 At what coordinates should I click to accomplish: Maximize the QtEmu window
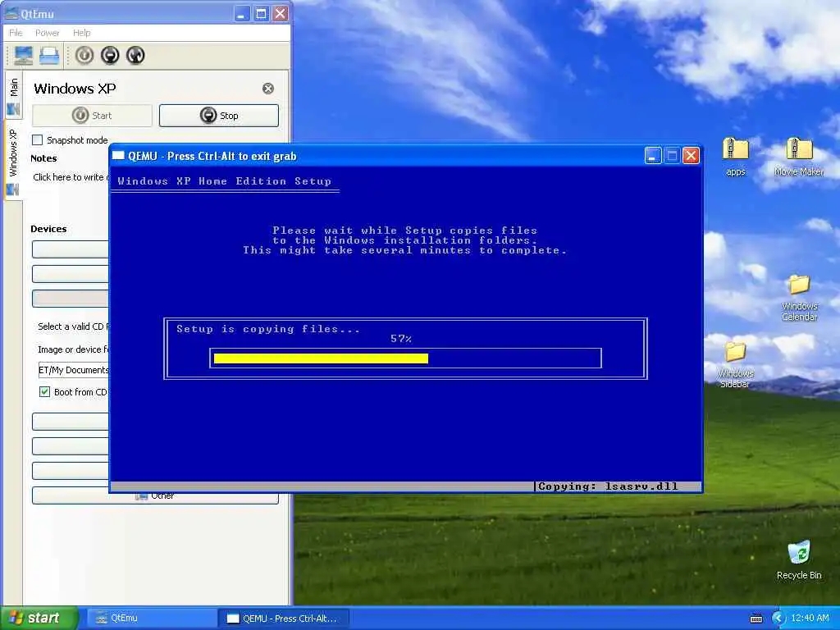pos(261,13)
